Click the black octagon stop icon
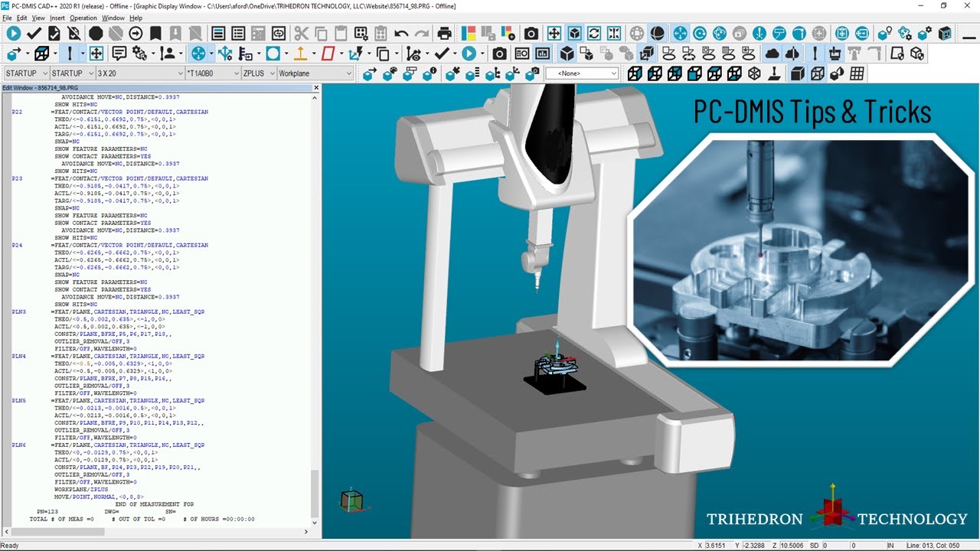 pyautogui.click(x=96, y=34)
